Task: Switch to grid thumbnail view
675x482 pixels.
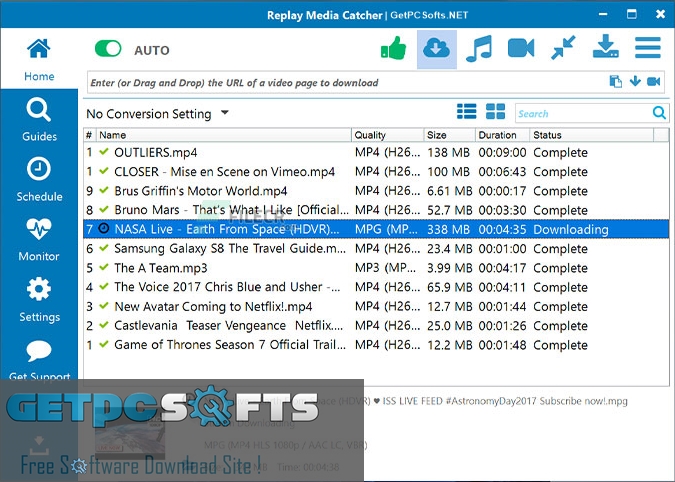Action: click(x=495, y=111)
